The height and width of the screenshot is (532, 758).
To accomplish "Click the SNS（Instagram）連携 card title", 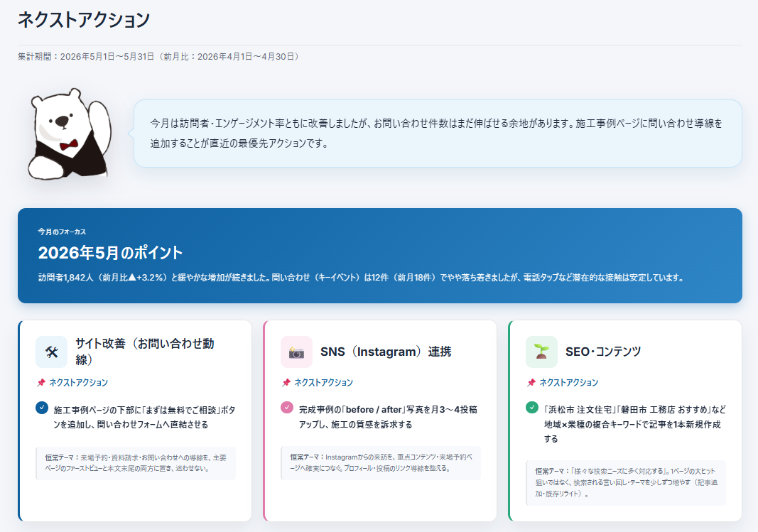I will click(386, 352).
